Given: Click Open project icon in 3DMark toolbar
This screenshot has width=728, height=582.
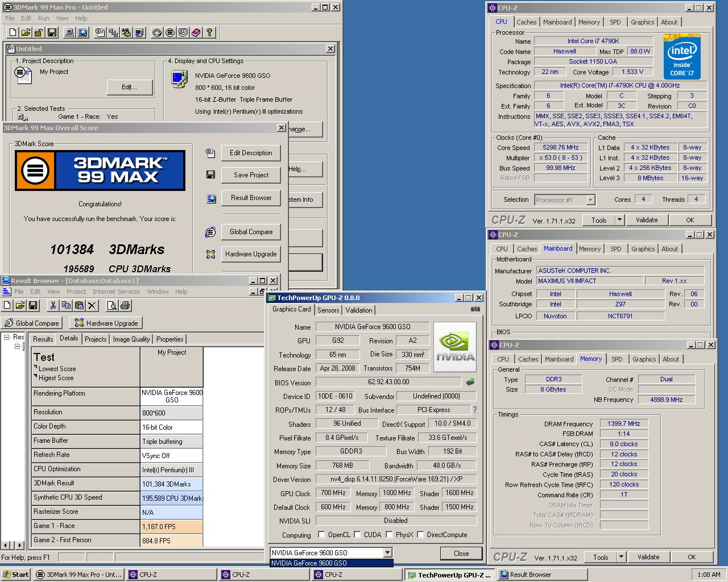Looking at the screenshot, I should [25, 32].
